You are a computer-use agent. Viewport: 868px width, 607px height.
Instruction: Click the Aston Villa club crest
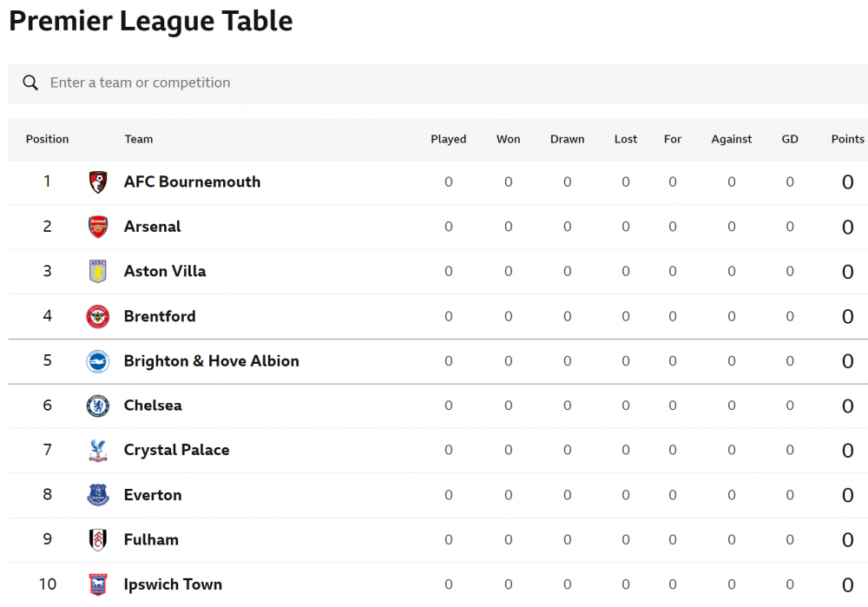(x=98, y=272)
